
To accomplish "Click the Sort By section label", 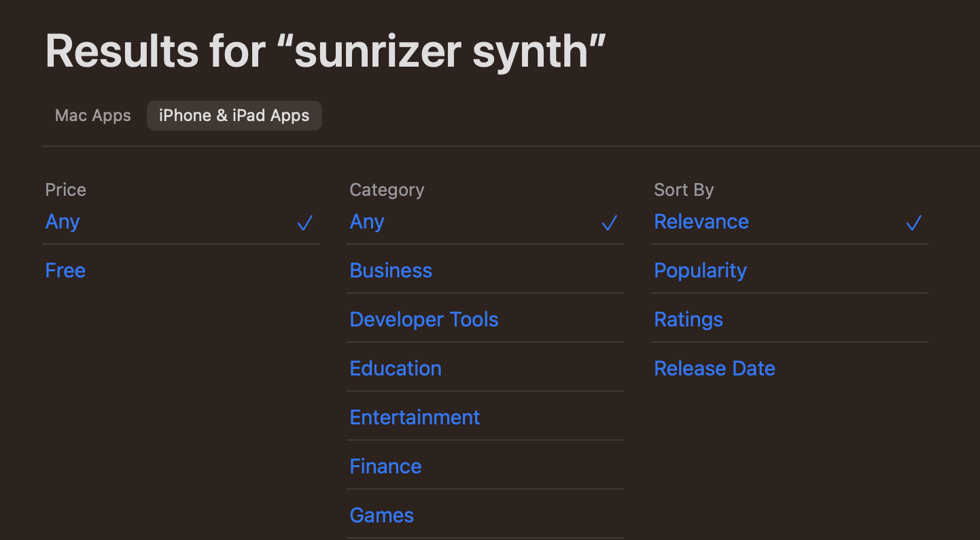I will [x=684, y=190].
